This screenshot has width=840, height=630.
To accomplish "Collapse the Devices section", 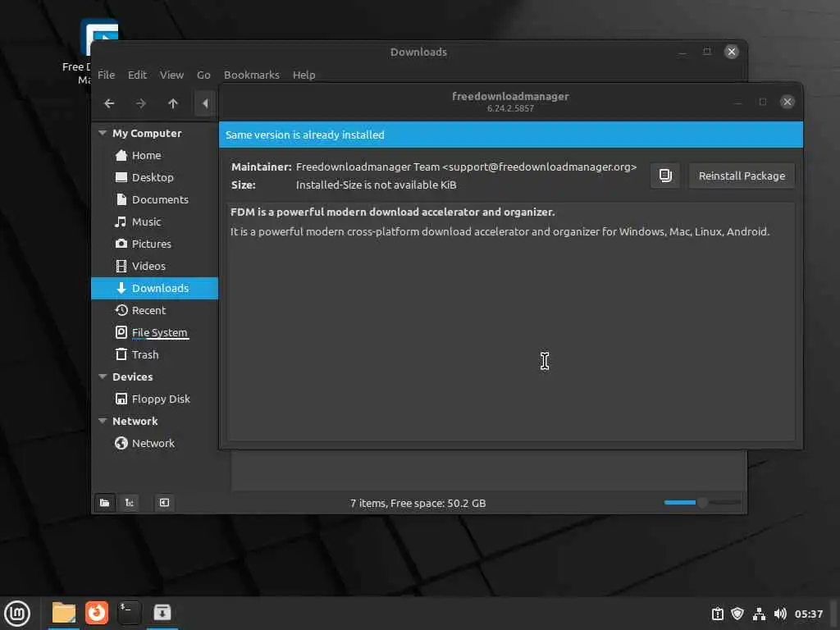I will 103,377.
